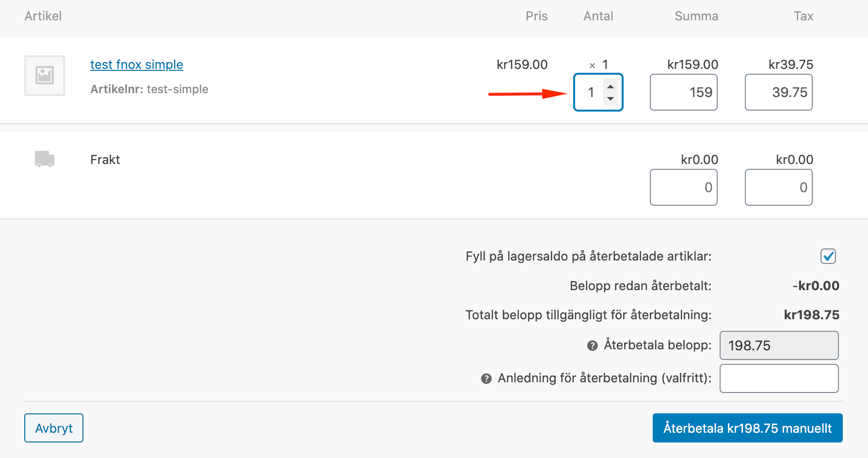Click help icon beside 'Återbetala belopp'
Image resolution: width=868 pixels, height=458 pixels.
(x=592, y=345)
